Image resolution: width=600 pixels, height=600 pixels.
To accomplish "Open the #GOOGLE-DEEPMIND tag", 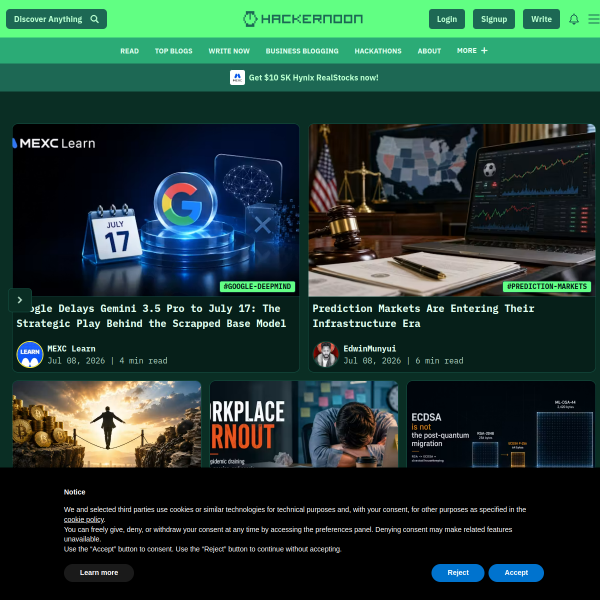I will coord(257,286).
